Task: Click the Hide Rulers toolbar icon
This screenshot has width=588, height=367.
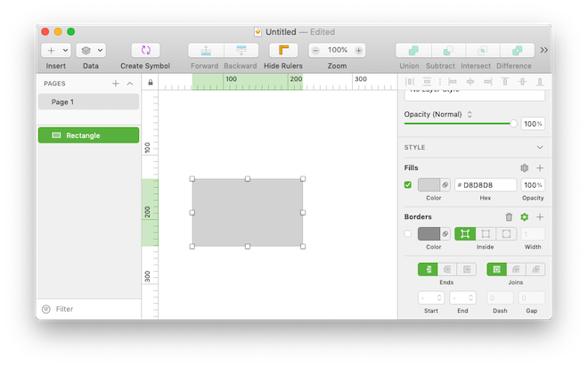Action: tap(282, 51)
